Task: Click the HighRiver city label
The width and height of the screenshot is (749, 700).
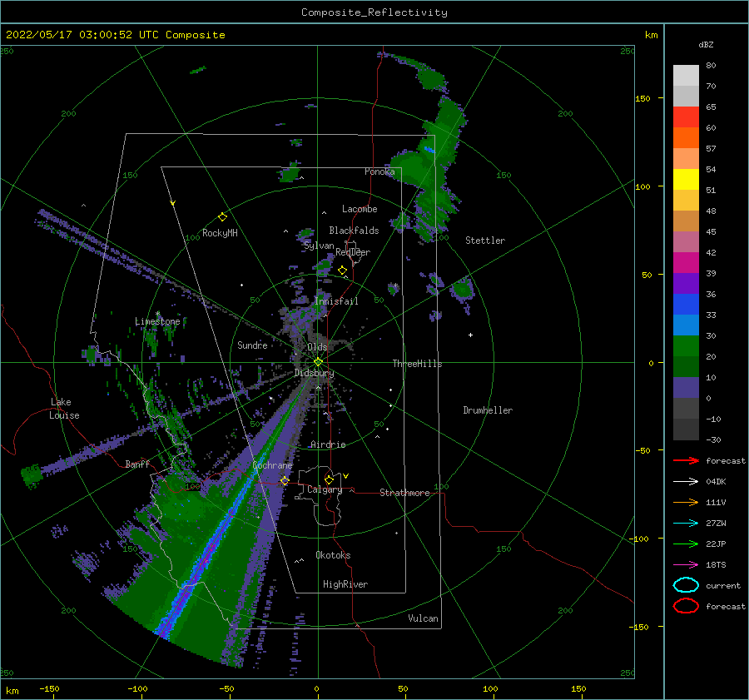Action: click(x=345, y=584)
